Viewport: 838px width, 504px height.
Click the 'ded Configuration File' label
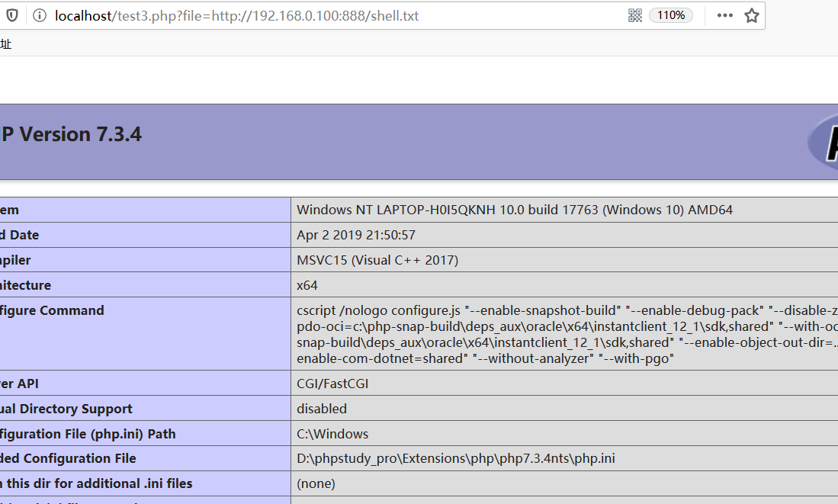pos(68,458)
